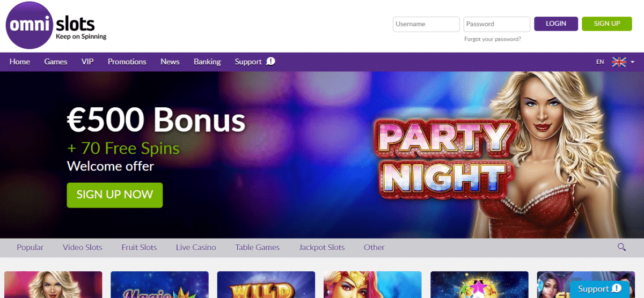The image size is (644, 298).
Task: Open the blonde woman game thumbnail
Action: [x=53, y=285]
